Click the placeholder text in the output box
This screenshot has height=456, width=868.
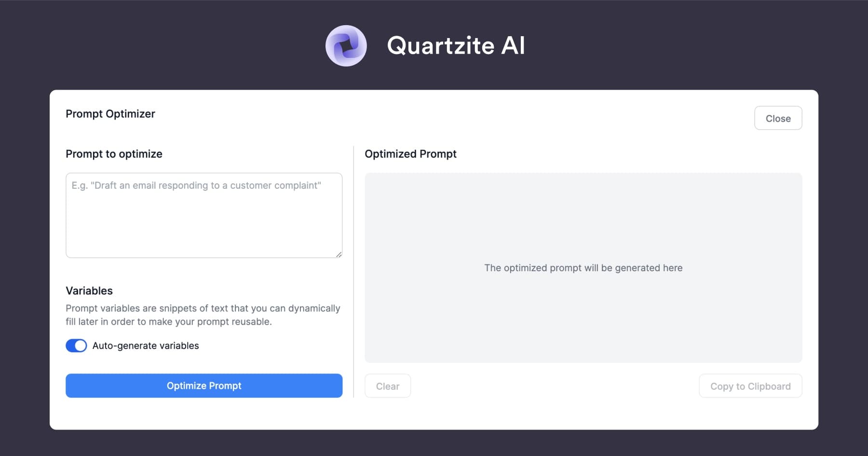pos(583,268)
